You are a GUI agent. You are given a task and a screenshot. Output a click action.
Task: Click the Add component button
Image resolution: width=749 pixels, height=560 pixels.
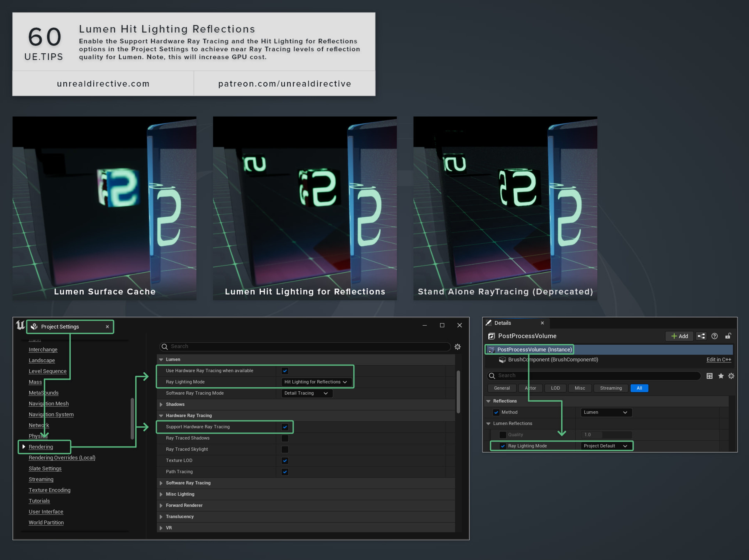pyautogui.click(x=679, y=336)
